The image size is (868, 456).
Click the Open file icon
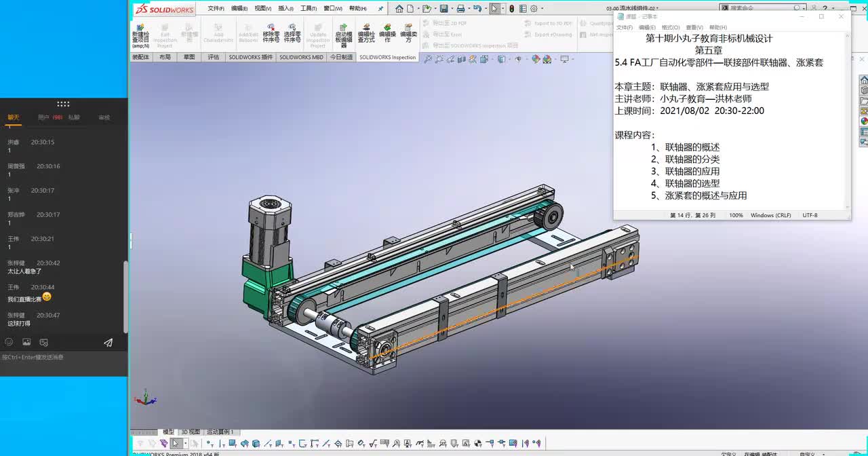coord(427,8)
